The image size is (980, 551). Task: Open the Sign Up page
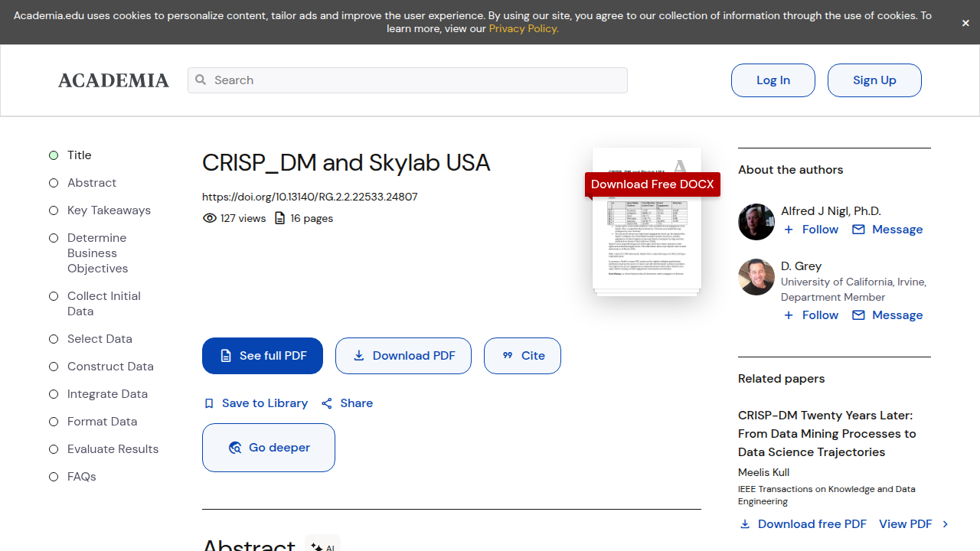tap(874, 80)
